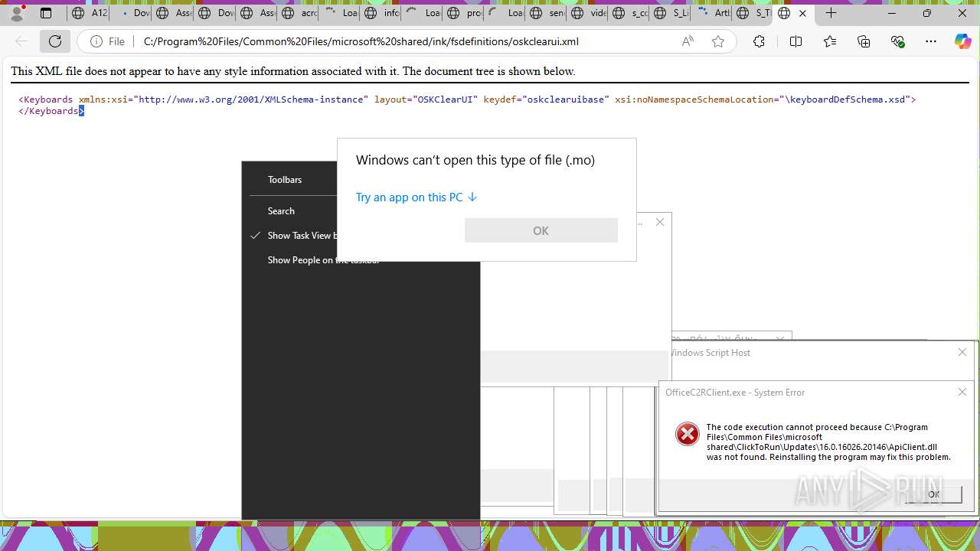The width and height of the screenshot is (980, 551).
Task: Switch to the s_cc tab
Action: pos(629,13)
